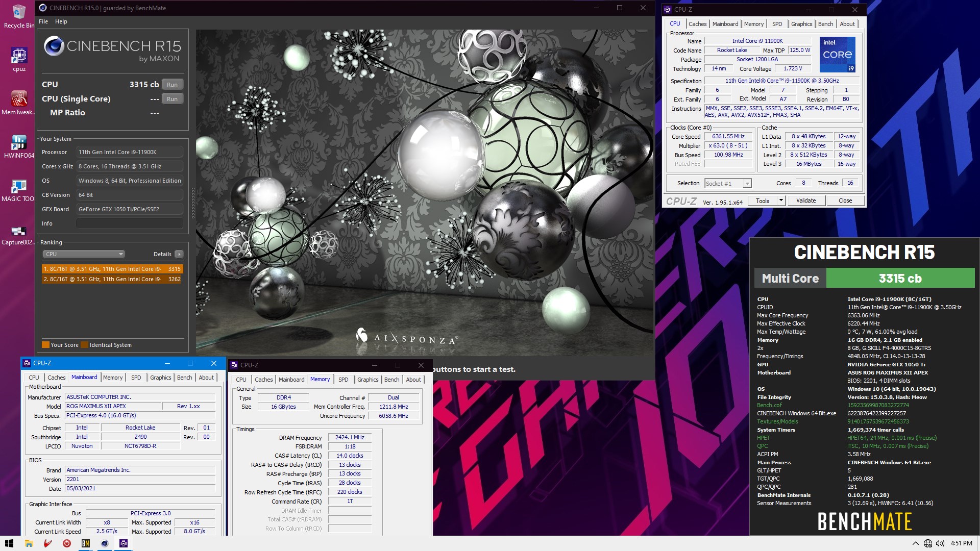Open the cpuz desktop shortcut

pos(19,59)
